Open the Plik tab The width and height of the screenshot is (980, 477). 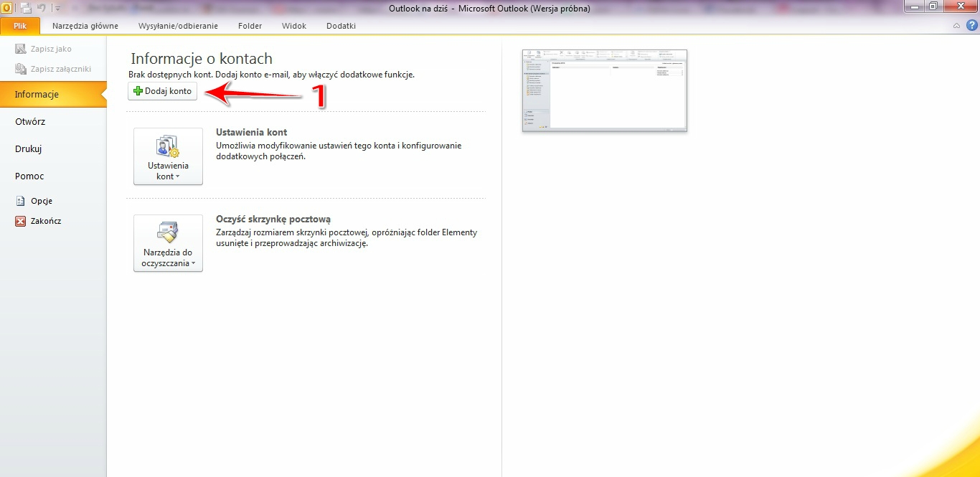coord(19,26)
